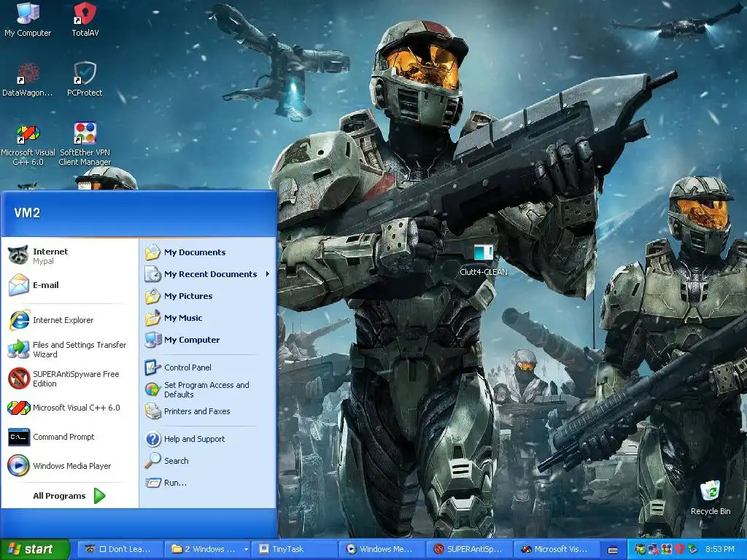
Task: Select SoftEther VPN Client Manager desktop icon
Action: (85, 144)
